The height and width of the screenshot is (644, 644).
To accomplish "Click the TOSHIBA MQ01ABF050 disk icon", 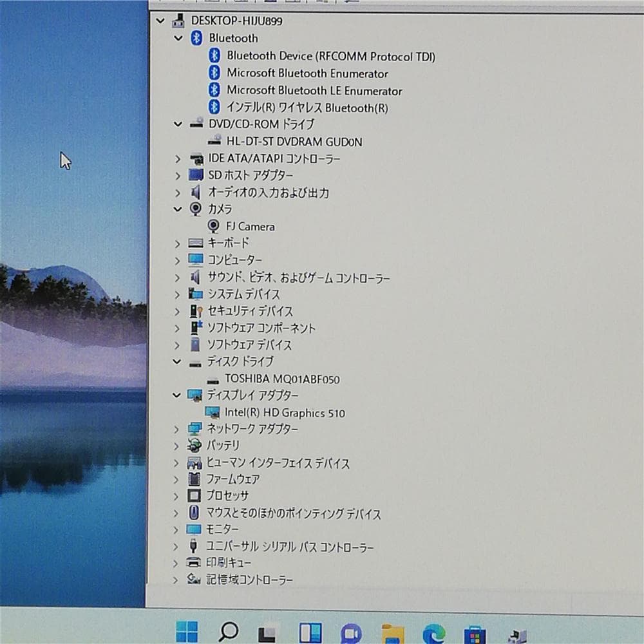I will [213, 379].
